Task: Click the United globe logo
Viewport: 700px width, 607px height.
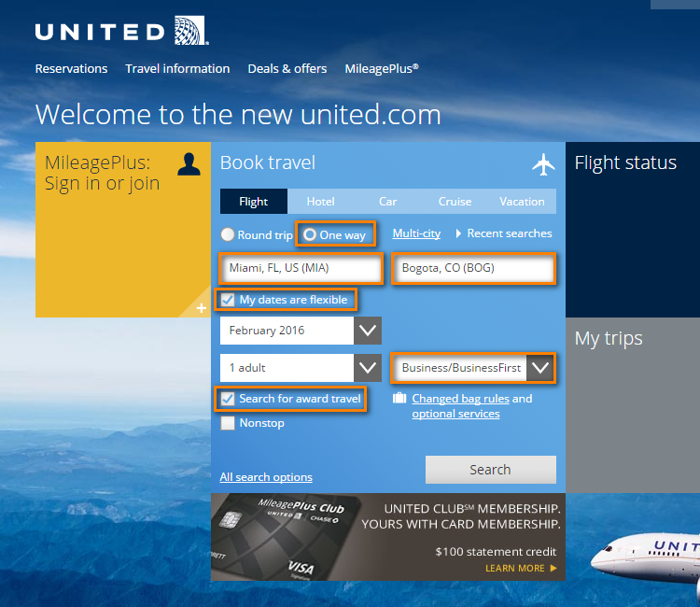Action: [190, 31]
